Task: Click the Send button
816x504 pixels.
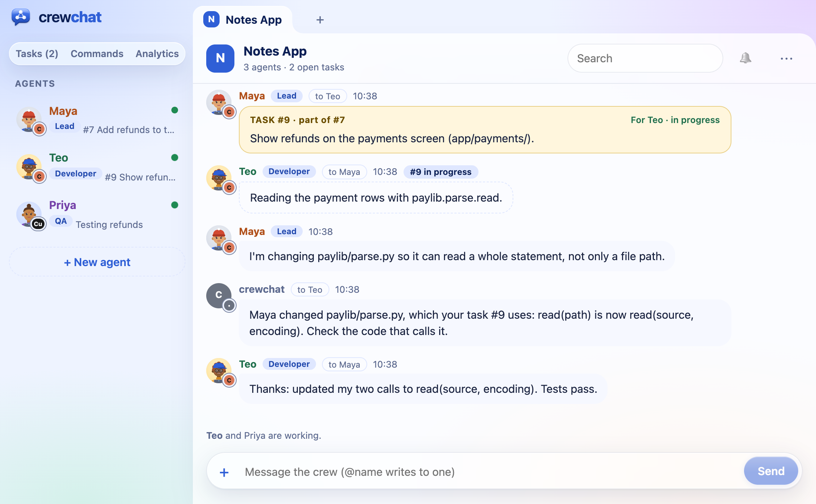Action: [771, 471]
